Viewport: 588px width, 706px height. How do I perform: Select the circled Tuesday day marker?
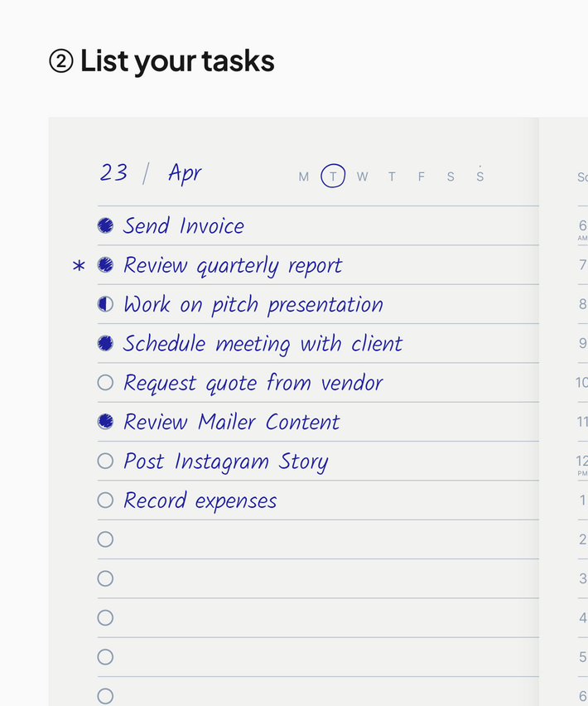coord(333,176)
